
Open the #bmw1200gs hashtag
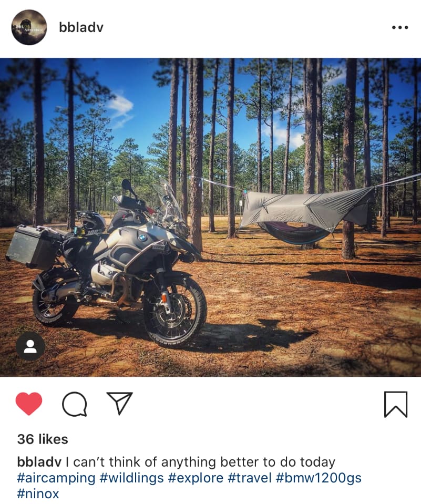click(x=319, y=478)
